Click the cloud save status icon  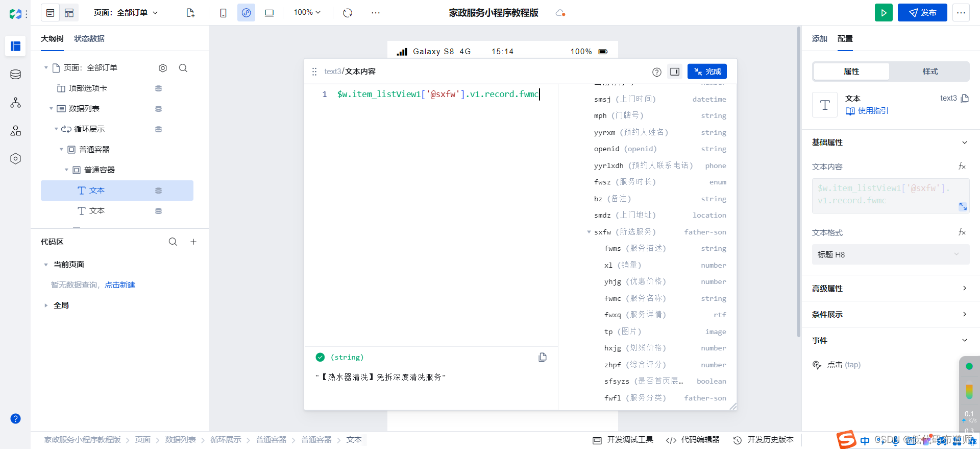tap(560, 13)
